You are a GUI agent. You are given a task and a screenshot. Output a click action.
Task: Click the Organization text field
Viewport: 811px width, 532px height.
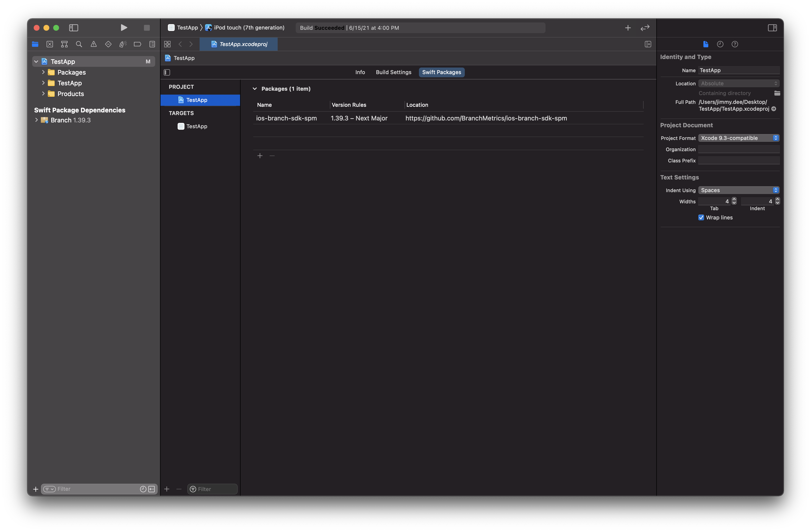click(739, 149)
